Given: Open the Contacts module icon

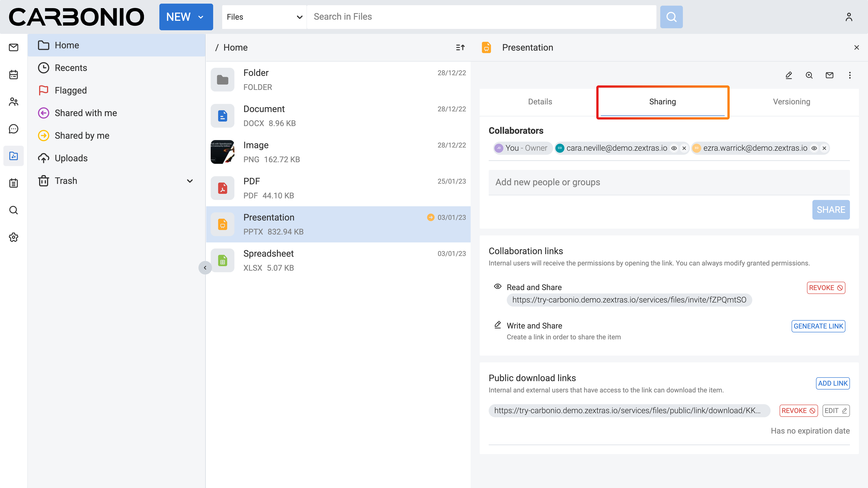Looking at the screenshot, I should point(14,102).
